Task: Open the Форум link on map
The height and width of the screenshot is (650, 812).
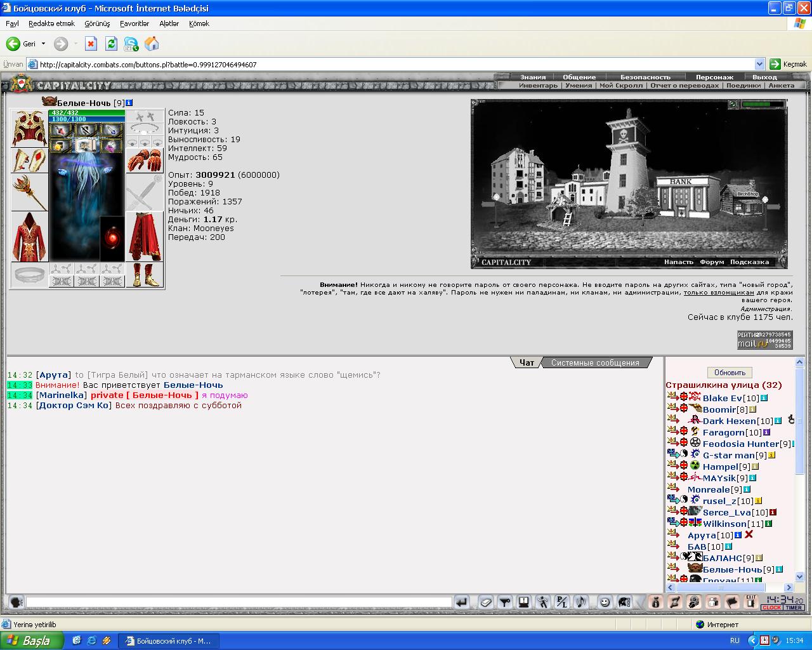Action: pos(712,262)
